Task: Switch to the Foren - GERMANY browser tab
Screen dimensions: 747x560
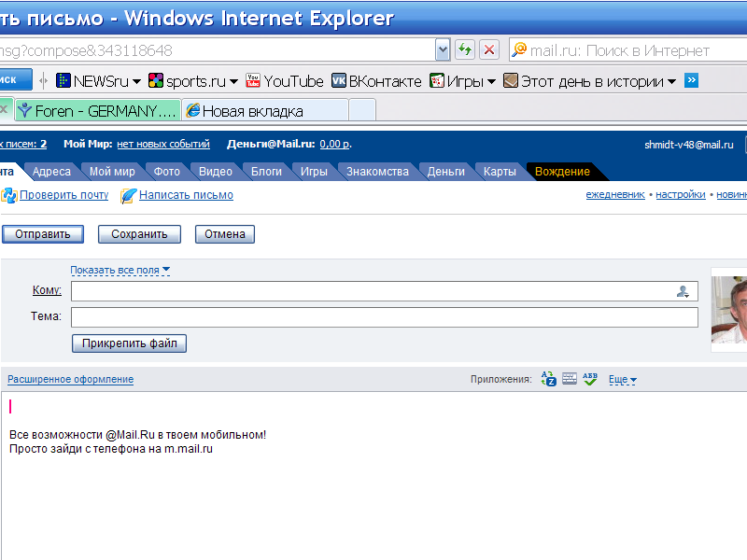Action: click(98, 110)
